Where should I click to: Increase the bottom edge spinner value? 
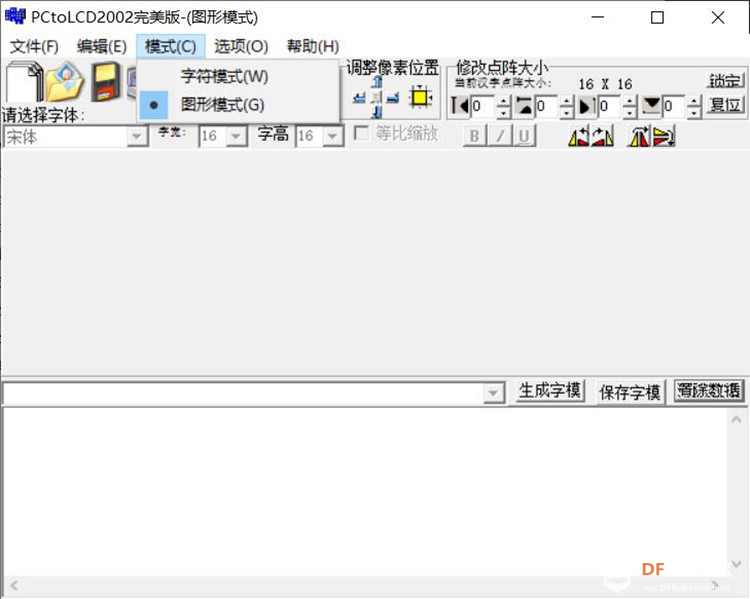pos(695,101)
